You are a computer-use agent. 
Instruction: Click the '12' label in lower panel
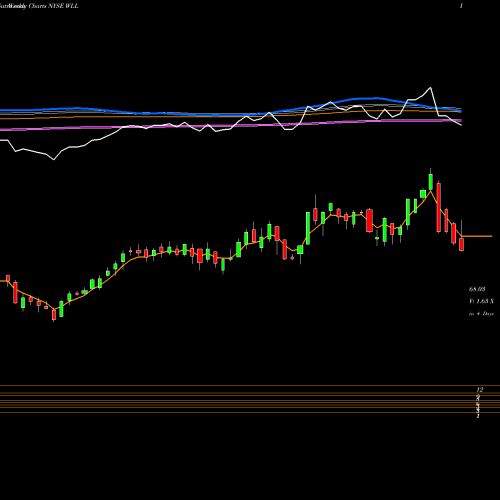click(480, 389)
